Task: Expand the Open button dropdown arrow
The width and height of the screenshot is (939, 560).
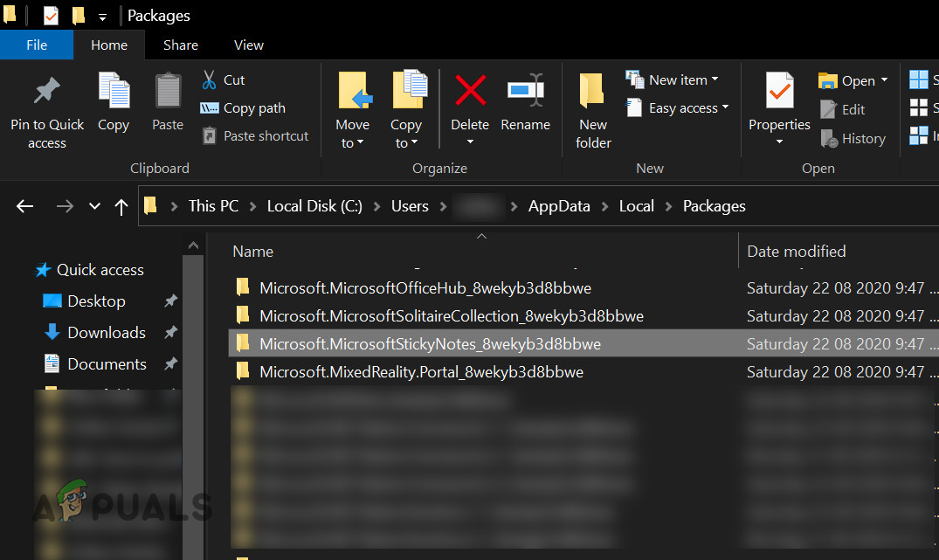Action: coord(884,80)
